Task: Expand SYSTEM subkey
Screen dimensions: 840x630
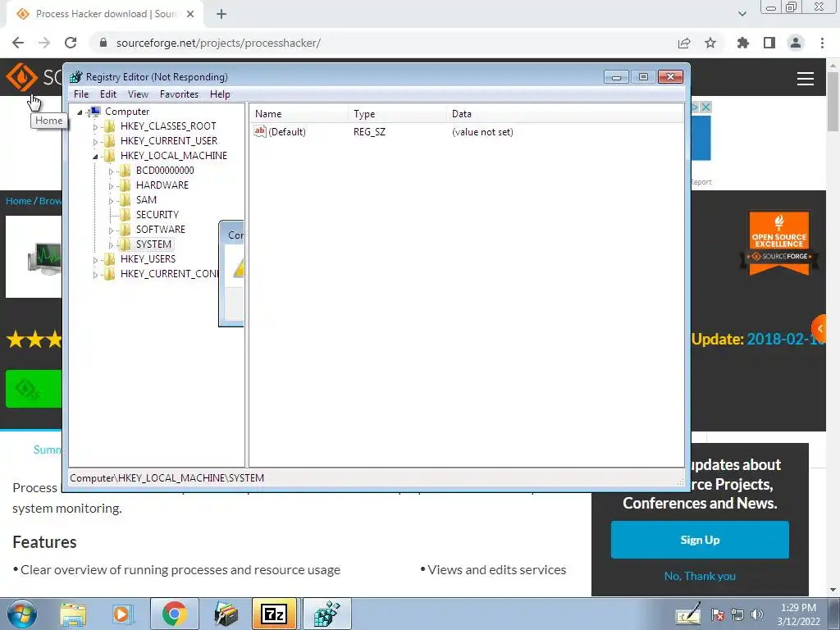Action: [x=111, y=244]
